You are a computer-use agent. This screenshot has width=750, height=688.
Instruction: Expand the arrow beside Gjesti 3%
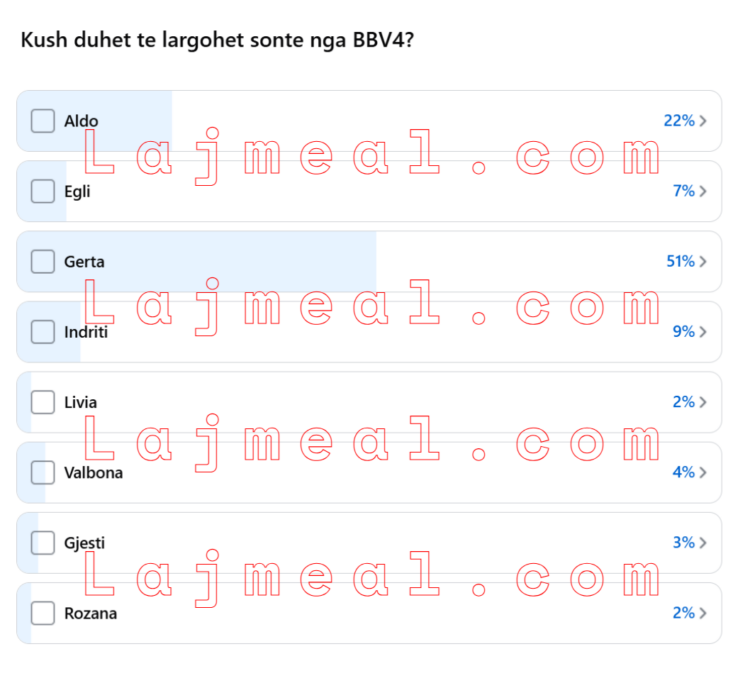[x=703, y=543]
